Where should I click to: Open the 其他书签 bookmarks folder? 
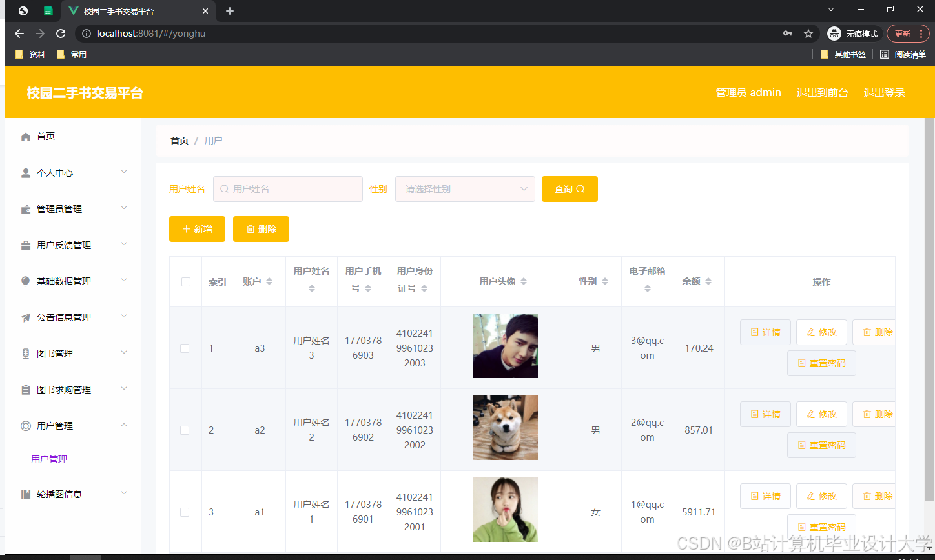(843, 54)
